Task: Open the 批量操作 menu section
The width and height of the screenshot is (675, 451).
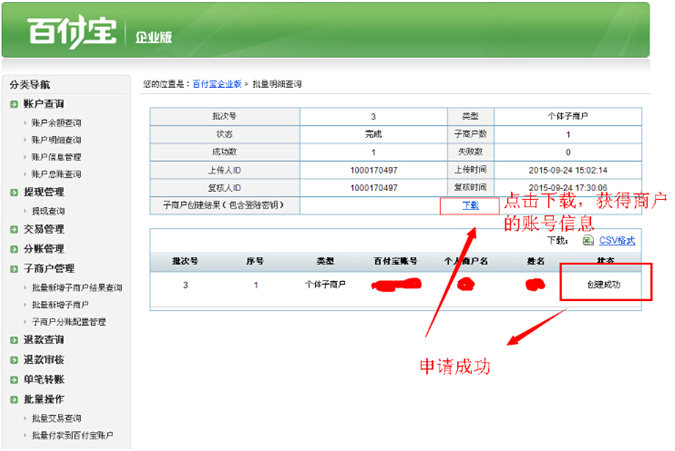Action: click(43, 399)
